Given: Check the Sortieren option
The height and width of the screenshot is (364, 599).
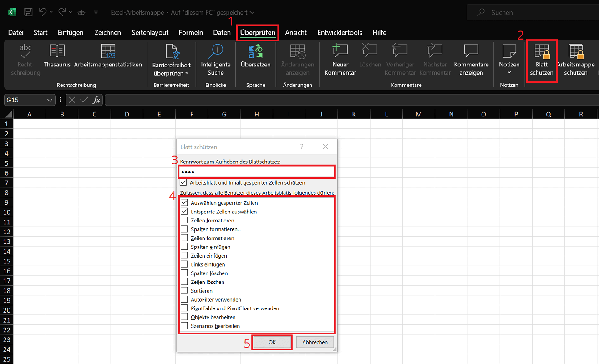Looking at the screenshot, I should (184, 291).
